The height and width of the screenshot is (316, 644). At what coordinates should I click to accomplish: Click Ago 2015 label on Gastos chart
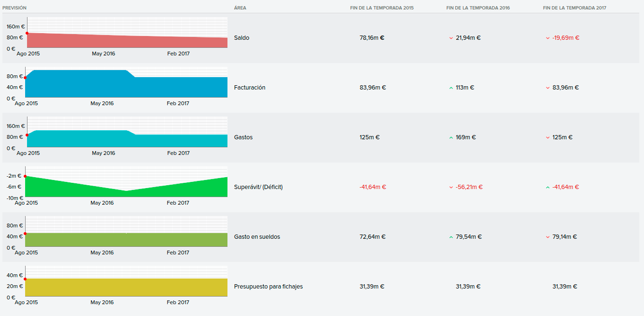(28, 153)
